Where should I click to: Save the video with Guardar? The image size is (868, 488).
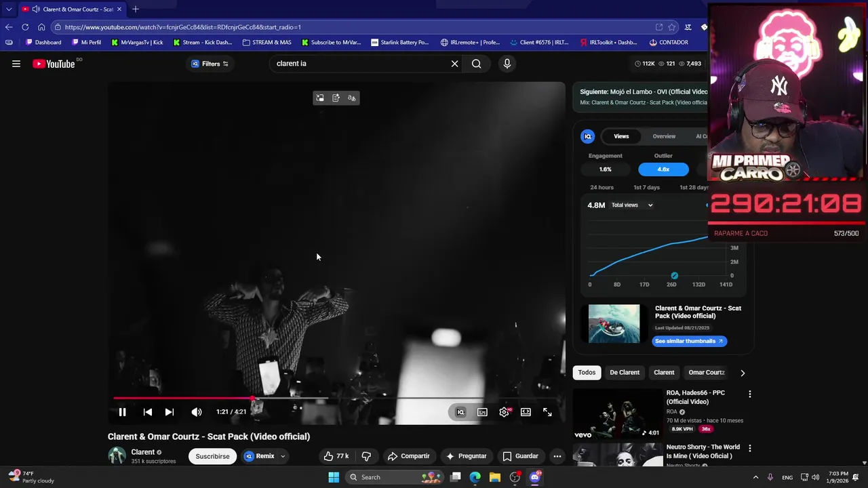pos(520,456)
